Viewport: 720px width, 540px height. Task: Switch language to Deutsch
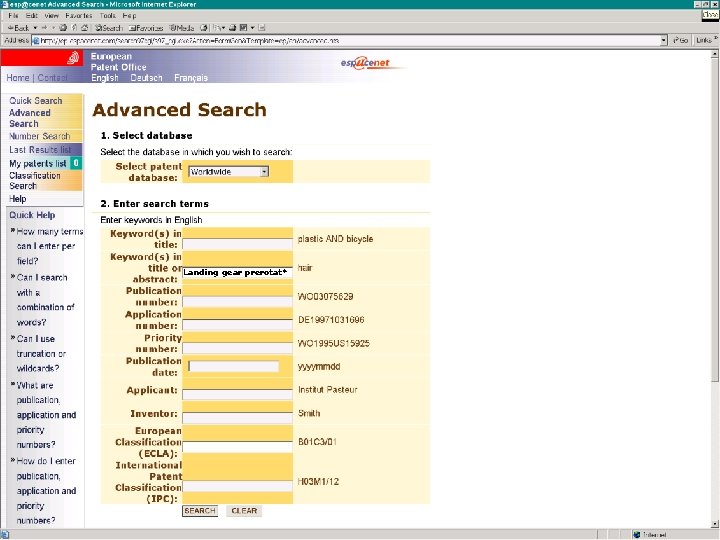146,78
